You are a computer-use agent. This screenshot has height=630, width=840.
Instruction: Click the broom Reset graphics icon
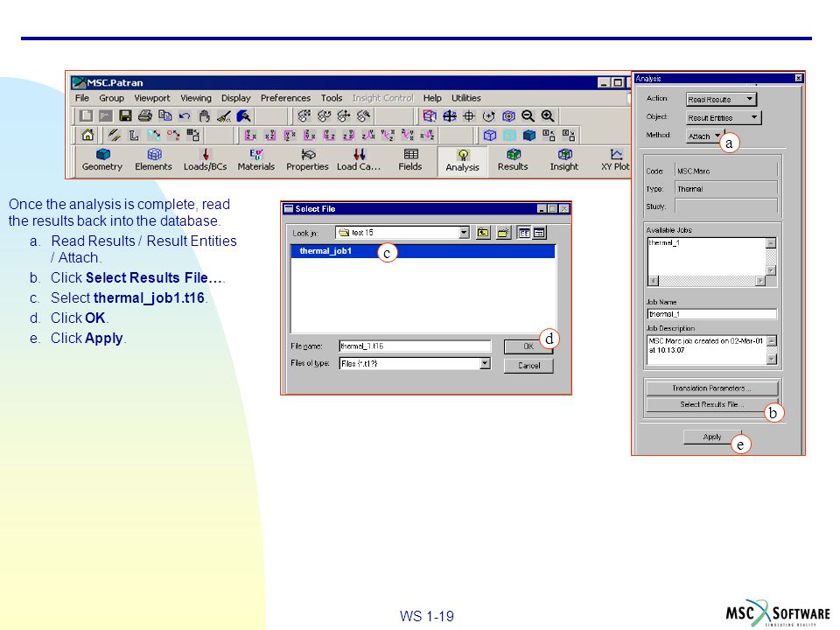coord(224,115)
